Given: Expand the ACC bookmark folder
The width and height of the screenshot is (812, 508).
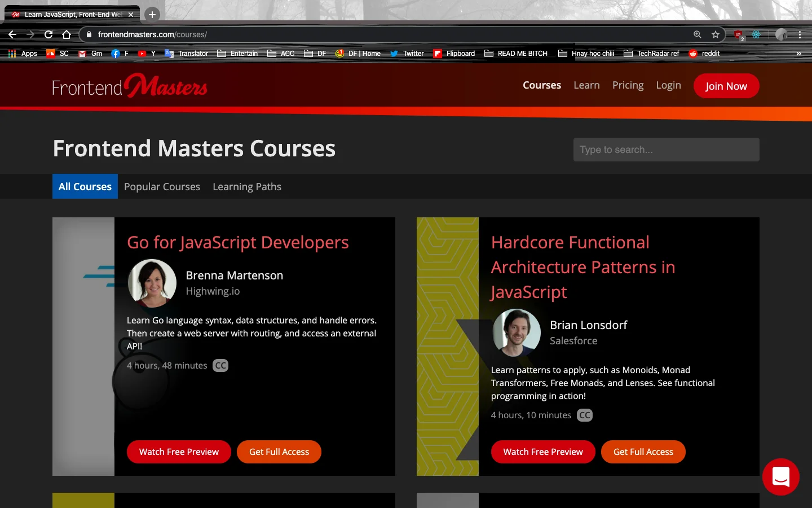Looking at the screenshot, I should [281, 54].
